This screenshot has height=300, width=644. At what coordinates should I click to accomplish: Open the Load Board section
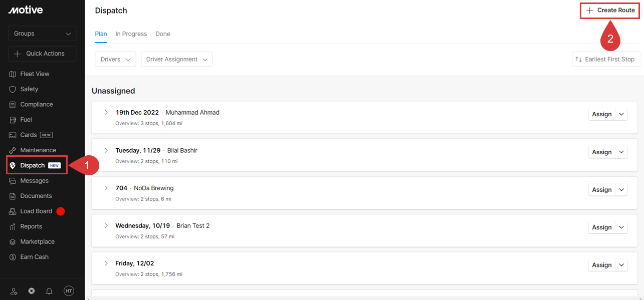point(31,211)
